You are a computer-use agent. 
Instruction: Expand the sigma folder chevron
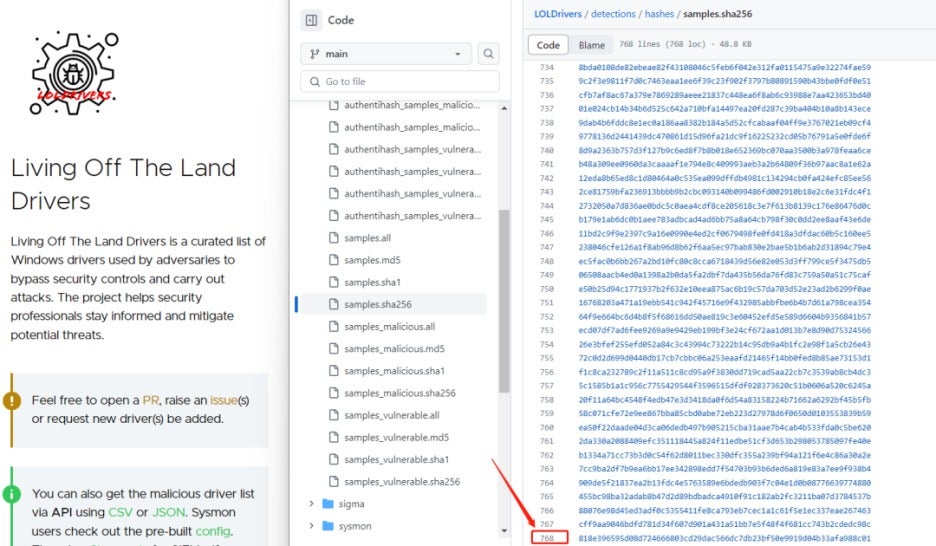coord(312,504)
